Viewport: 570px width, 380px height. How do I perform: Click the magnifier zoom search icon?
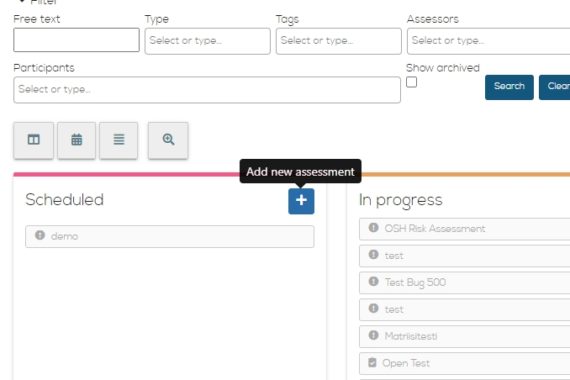coord(168,140)
